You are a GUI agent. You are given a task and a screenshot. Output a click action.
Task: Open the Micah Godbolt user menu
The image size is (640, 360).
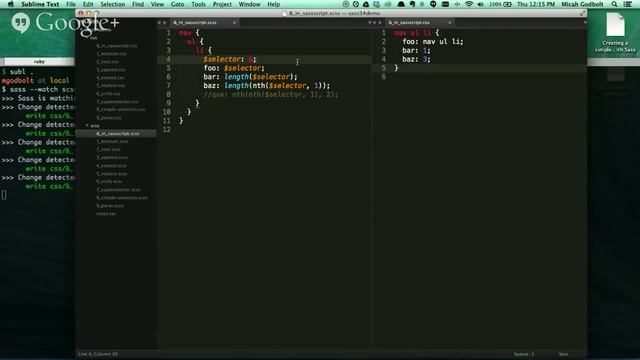582,4
